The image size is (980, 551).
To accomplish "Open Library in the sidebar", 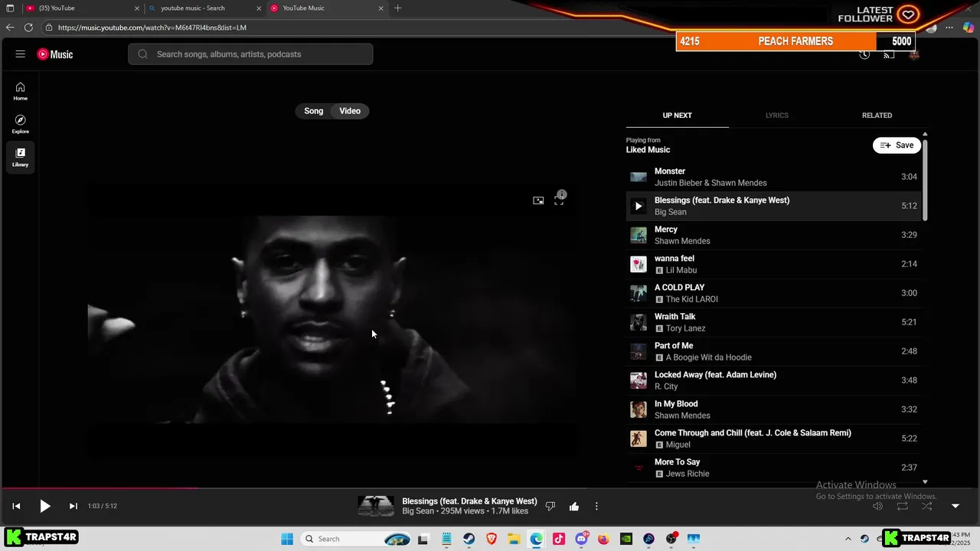I will 21,157.
